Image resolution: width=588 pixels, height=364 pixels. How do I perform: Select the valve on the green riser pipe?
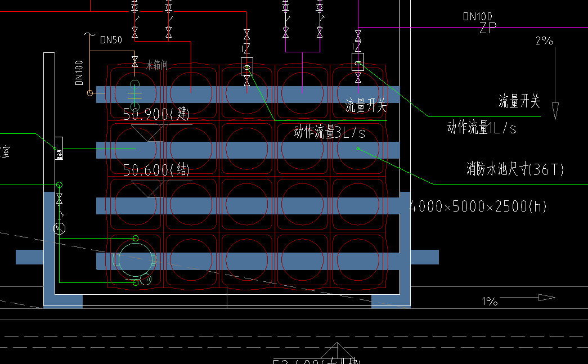tap(59, 199)
